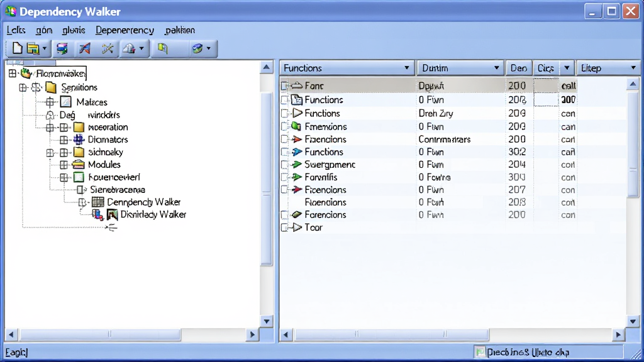644x362 pixels.
Task: Click the open folder toolbar icon
Action: click(x=33, y=48)
